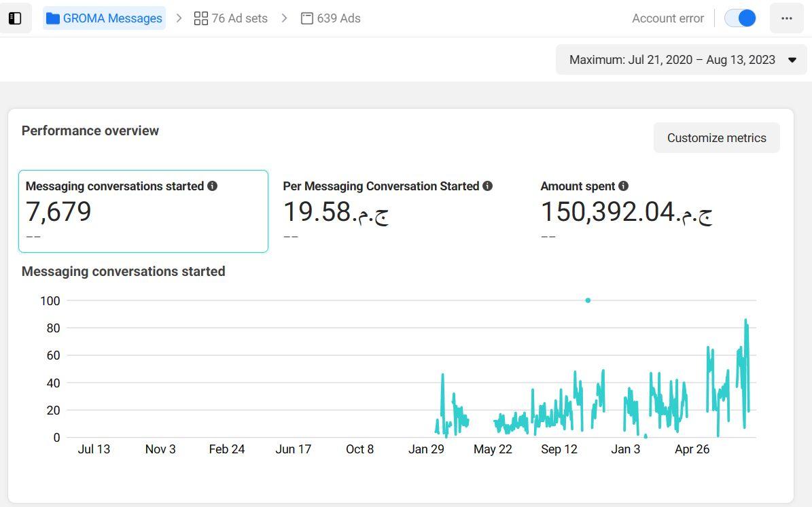Open the GROMA Messages campaign breadcrumb
Image resolution: width=812 pixels, height=507 pixels.
click(112, 18)
